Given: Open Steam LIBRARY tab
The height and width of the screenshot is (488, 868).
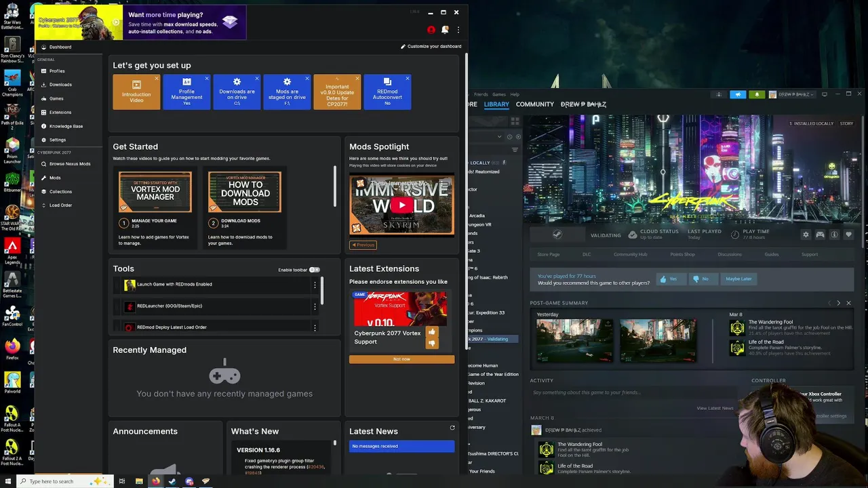Looking at the screenshot, I should 496,104.
